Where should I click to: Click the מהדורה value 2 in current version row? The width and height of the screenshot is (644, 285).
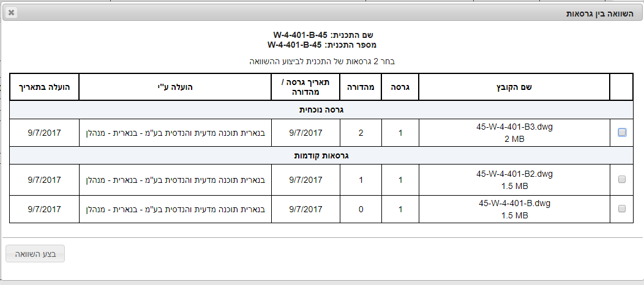coord(361,132)
